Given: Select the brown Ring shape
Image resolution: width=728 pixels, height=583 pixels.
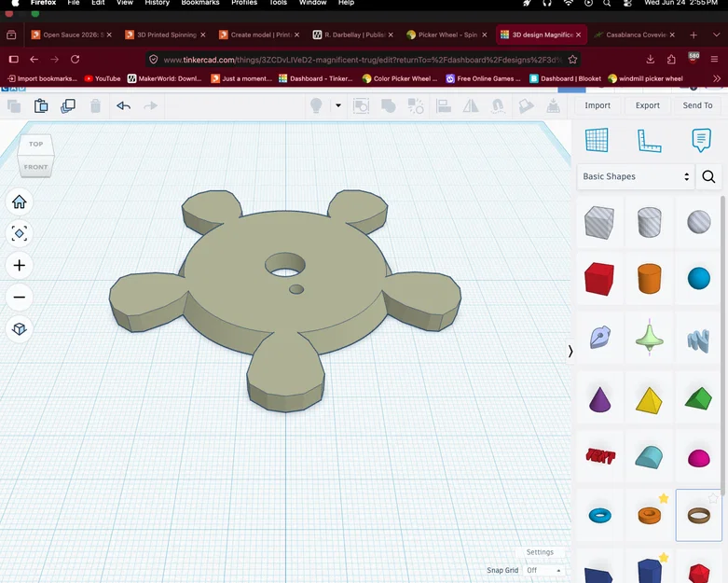Looking at the screenshot, I should [699, 516].
